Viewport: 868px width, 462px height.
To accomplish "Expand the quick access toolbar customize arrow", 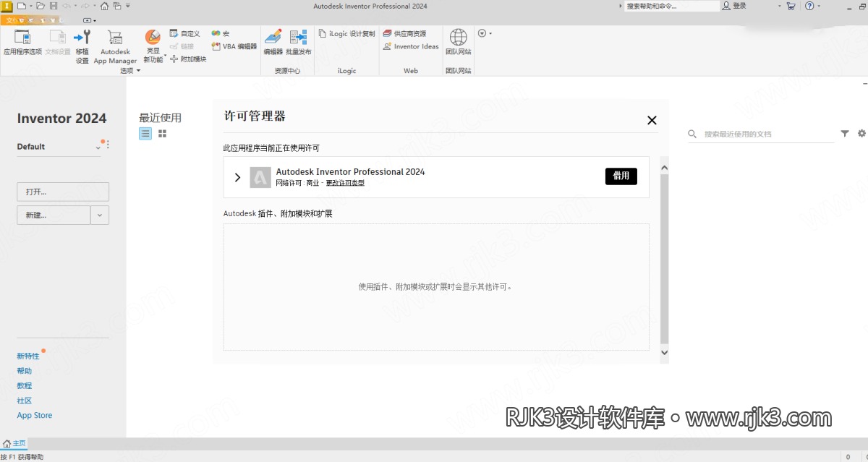I will click(x=129, y=6).
